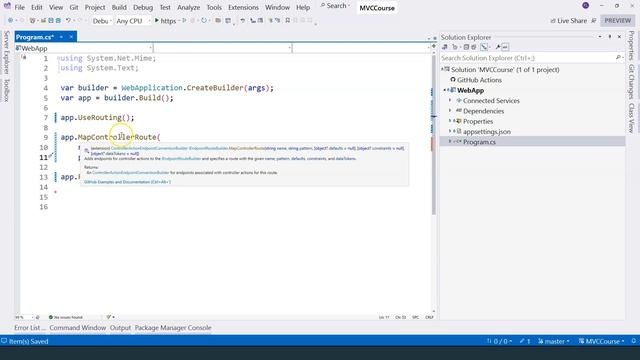Open the Output tab
Image resolution: width=640 pixels, height=360 pixels.
pyautogui.click(x=120, y=328)
